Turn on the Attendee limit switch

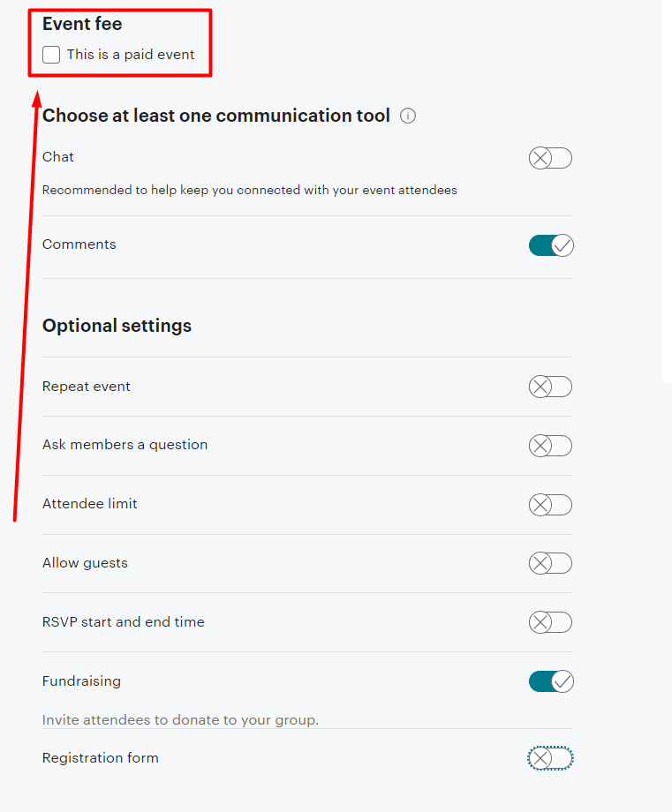(x=550, y=505)
